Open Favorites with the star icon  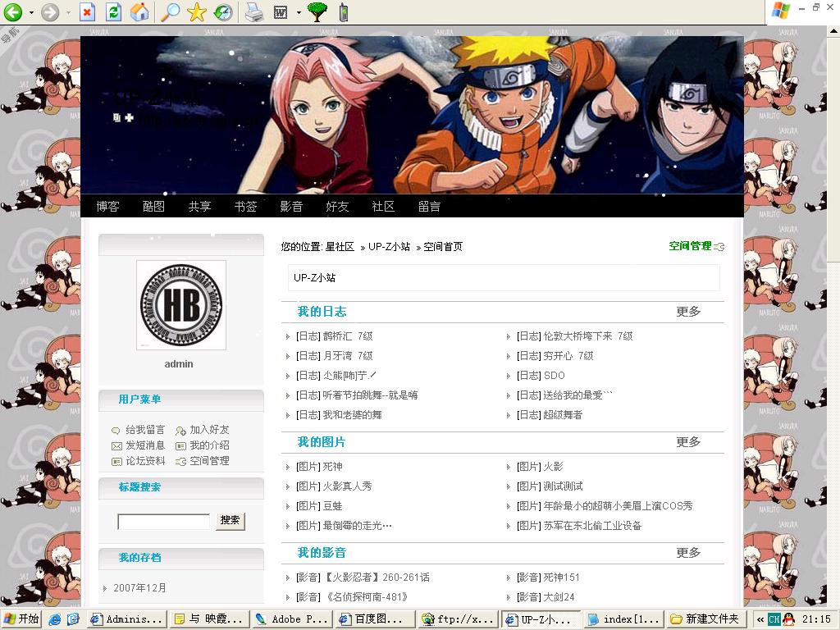197,11
